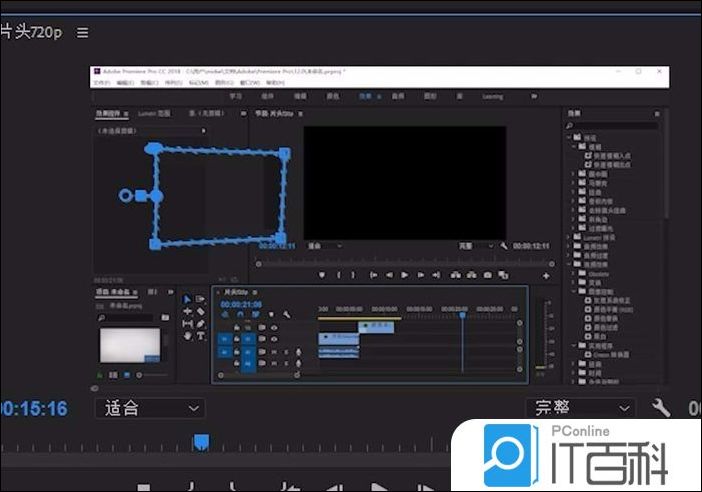
Task: Select the Hand tool
Action: coord(188,335)
